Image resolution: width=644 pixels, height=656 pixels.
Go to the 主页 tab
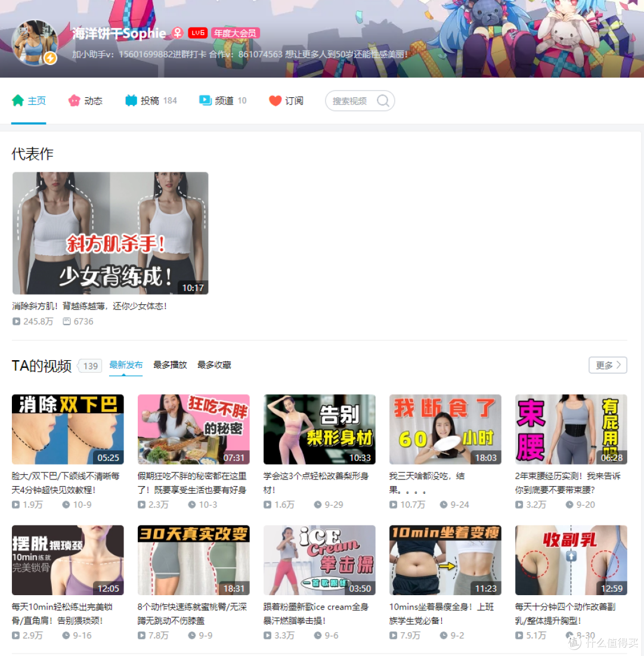point(29,101)
